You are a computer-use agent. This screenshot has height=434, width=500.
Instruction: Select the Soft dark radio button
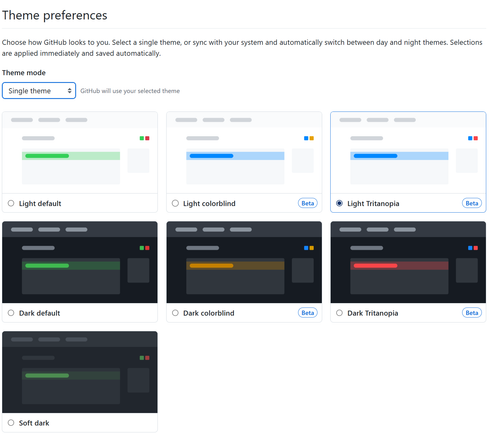(x=11, y=422)
